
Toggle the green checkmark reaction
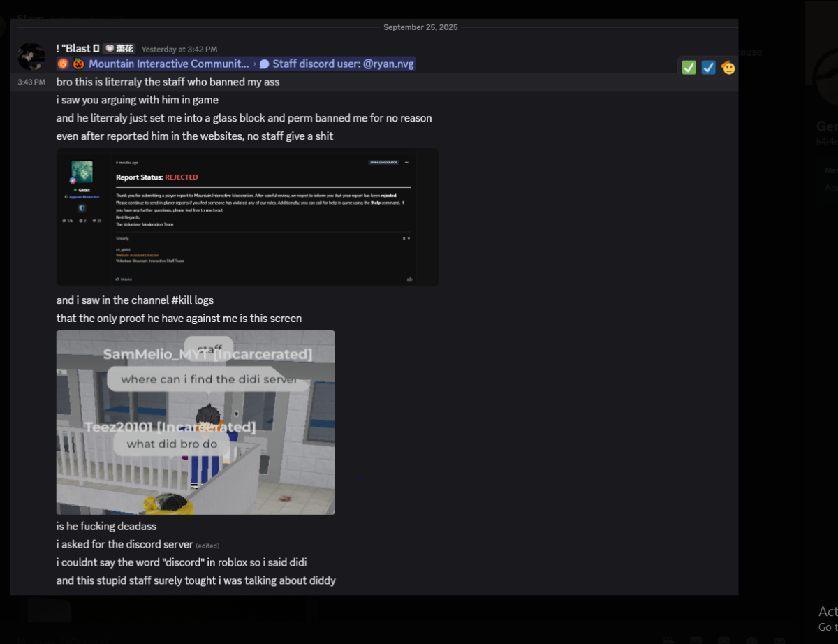(689, 68)
